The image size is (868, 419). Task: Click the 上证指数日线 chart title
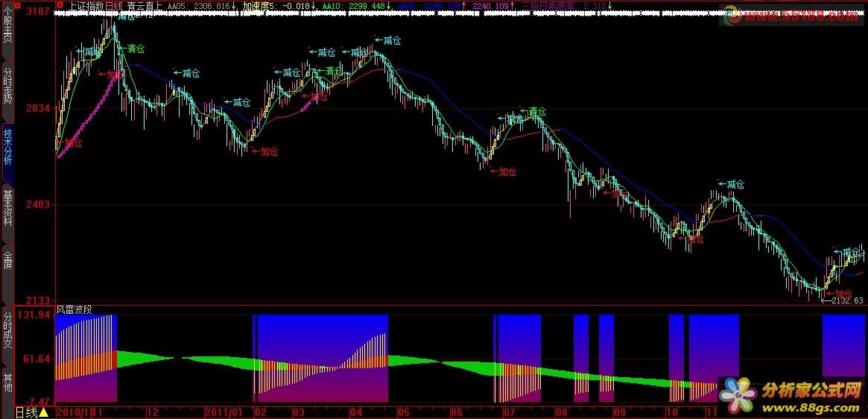95,5
